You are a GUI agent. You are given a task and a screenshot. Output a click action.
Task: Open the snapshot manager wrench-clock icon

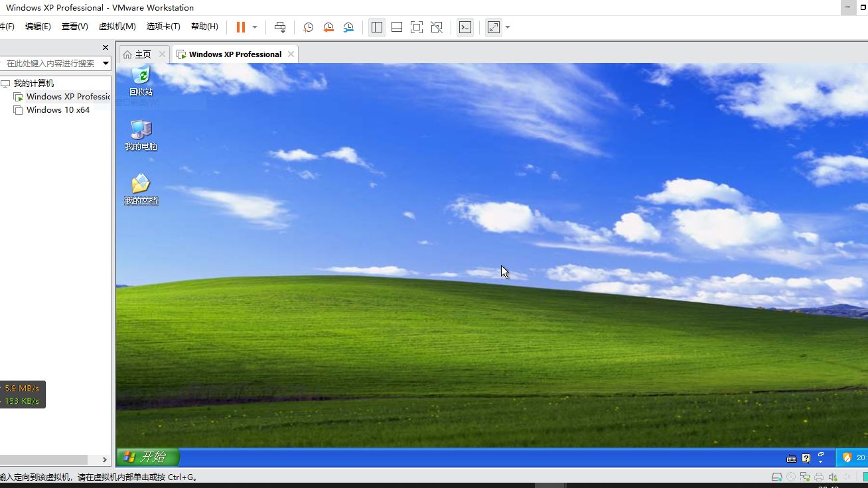(x=348, y=27)
